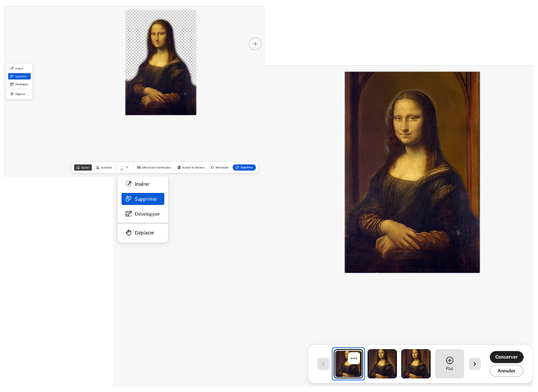The image size is (538, 392).
Task: Select Insérer in the large popup menu
Action: pos(142,184)
